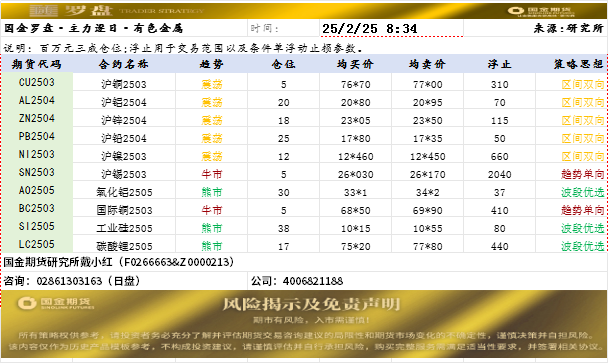Click sell price 26*170 for 沪锡2503
608x363 pixels.
pyautogui.click(x=427, y=175)
